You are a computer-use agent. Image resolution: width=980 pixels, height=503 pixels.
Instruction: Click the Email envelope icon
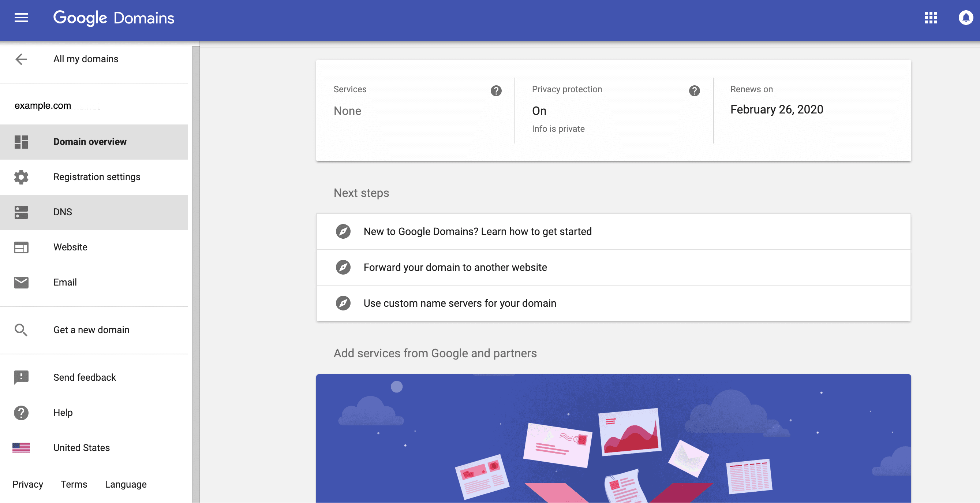click(21, 282)
